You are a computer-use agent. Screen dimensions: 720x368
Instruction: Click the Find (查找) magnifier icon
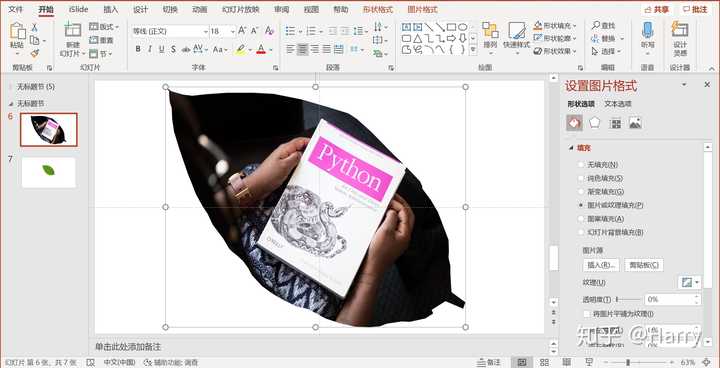(x=596, y=26)
